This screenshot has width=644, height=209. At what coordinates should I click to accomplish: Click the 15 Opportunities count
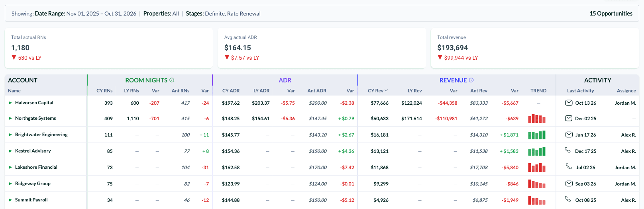click(611, 14)
